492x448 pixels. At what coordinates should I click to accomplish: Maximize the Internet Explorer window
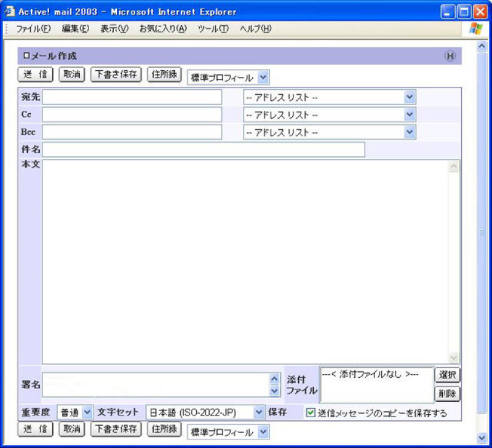click(464, 12)
